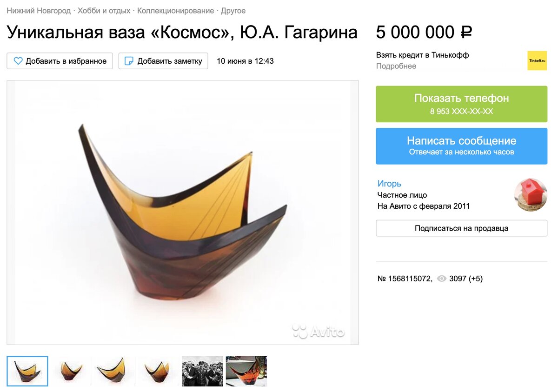This screenshot has width=558, height=392.
Task: Open the Другое breadcrumb link
Action: point(233,10)
